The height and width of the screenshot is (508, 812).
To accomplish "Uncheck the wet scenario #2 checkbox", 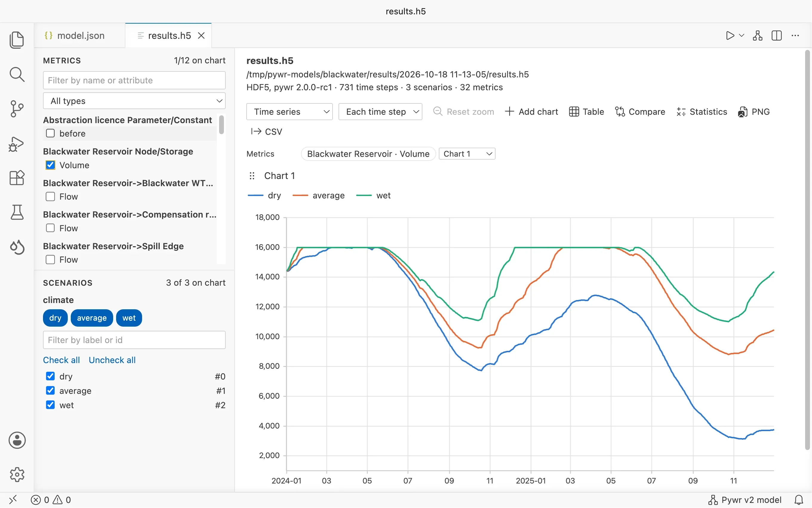I will pos(50,405).
